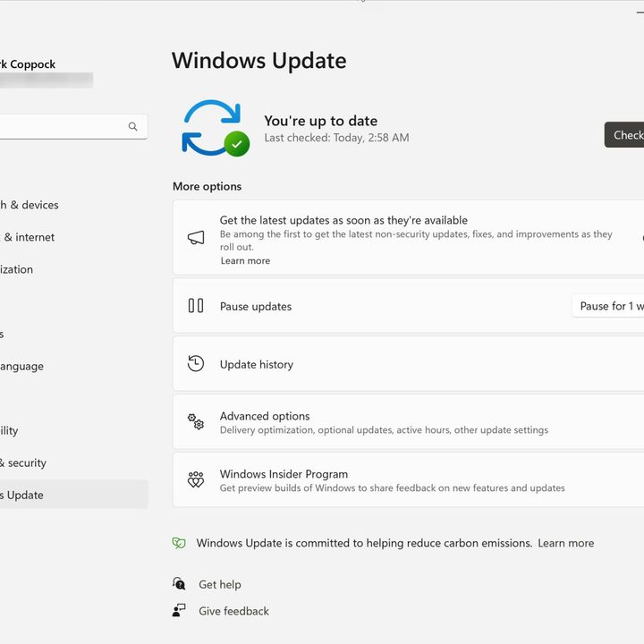Open Learn more about carbon emissions

[x=565, y=543]
